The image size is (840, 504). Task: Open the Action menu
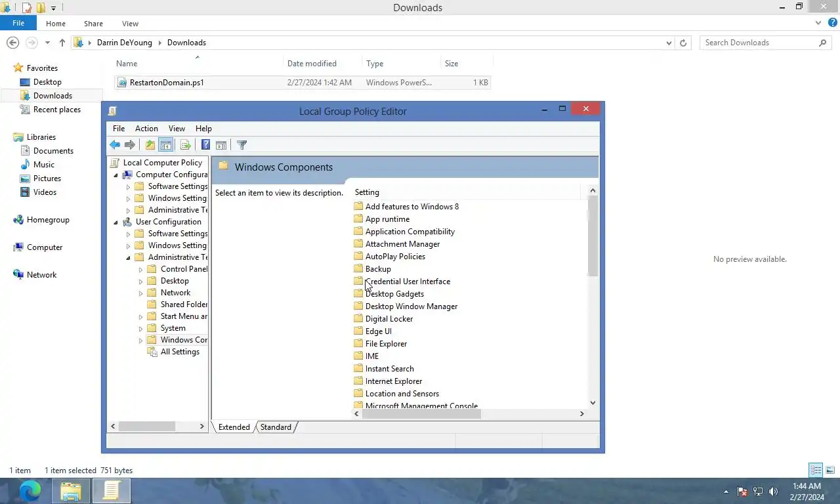pyautogui.click(x=146, y=129)
